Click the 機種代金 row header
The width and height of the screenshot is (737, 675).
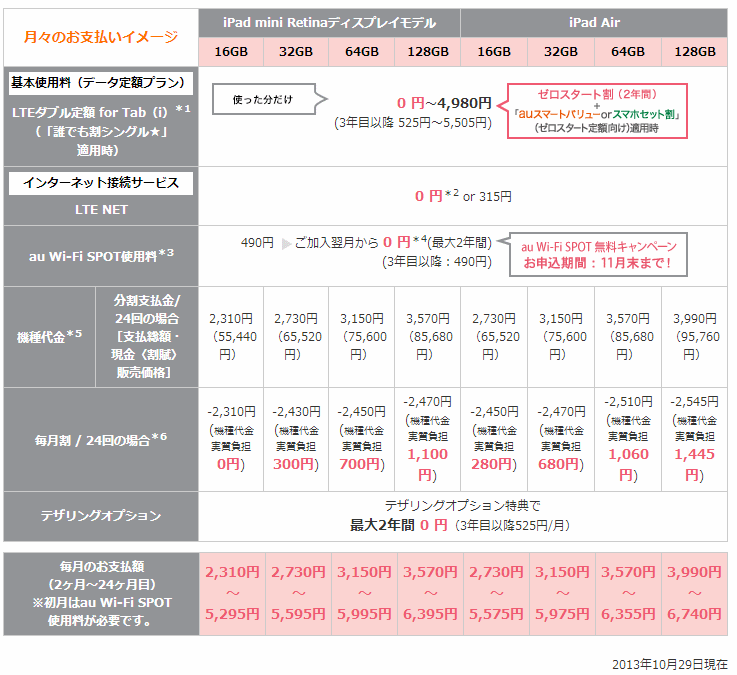48,338
